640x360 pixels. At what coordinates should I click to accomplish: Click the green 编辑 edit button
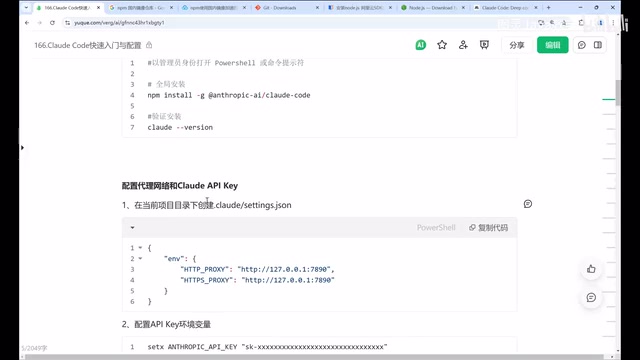[553, 45]
